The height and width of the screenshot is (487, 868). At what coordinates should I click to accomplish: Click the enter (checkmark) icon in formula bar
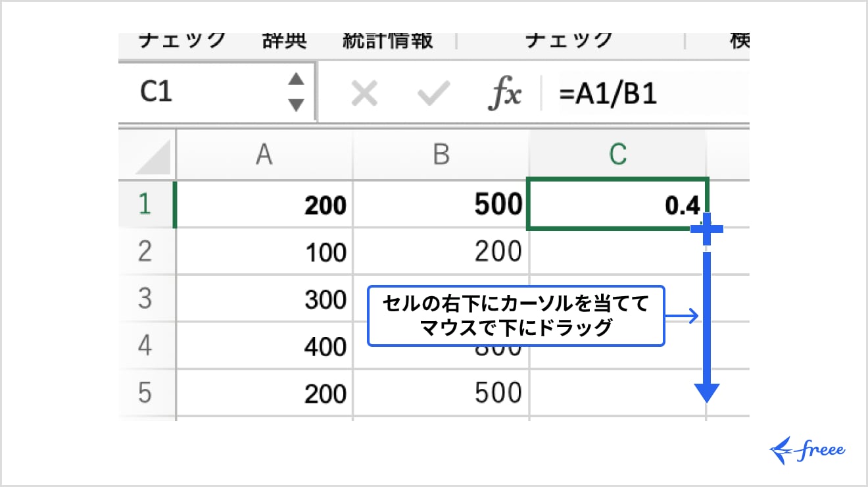(x=432, y=92)
